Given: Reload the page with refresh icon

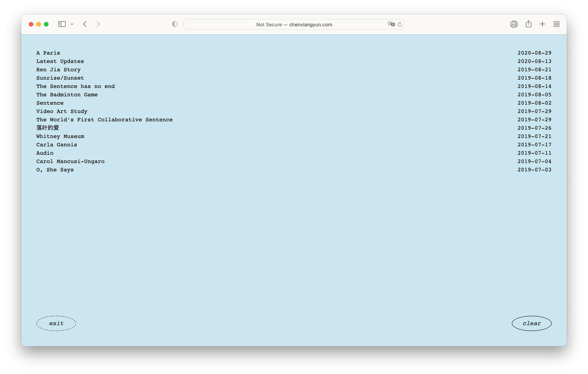Looking at the screenshot, I should 400,24.
